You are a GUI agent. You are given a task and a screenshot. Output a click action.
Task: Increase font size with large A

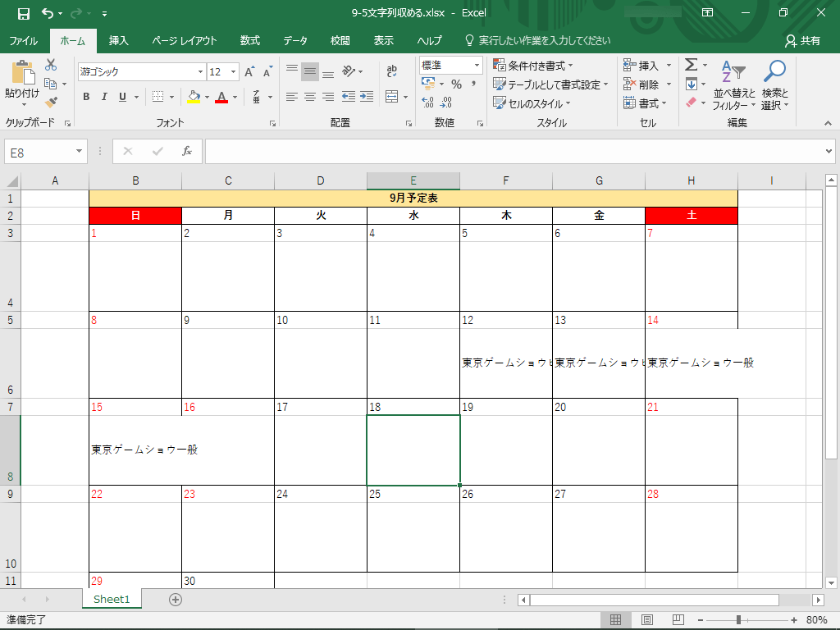point(249,72)
